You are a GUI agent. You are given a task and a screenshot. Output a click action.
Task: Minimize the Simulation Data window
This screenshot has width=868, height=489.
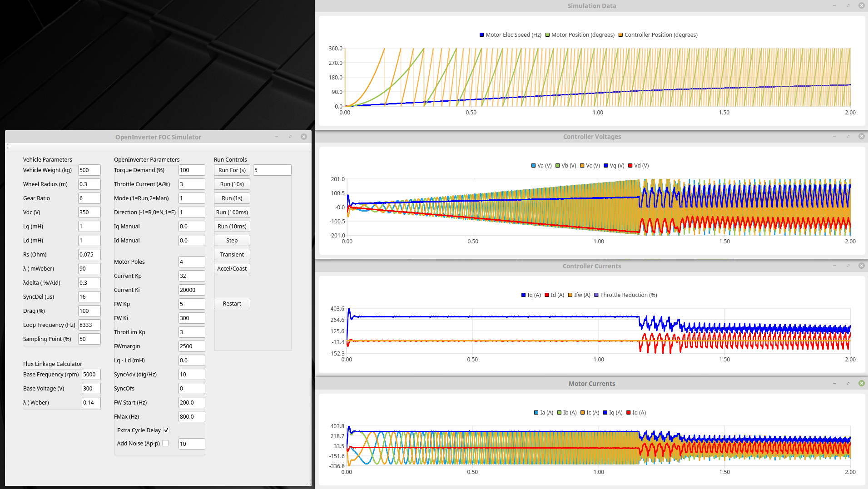click(x=834, y=5)
